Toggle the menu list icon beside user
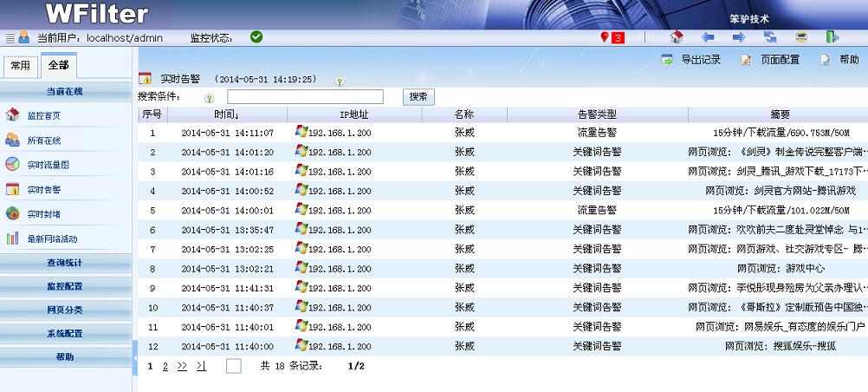Screen dimensions: 868x392 pos(10,38)
